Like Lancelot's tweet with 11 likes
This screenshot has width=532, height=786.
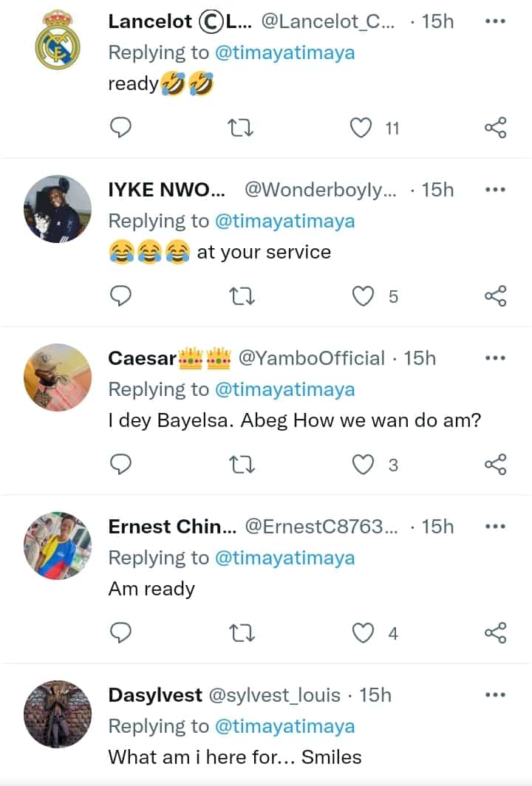361,128
